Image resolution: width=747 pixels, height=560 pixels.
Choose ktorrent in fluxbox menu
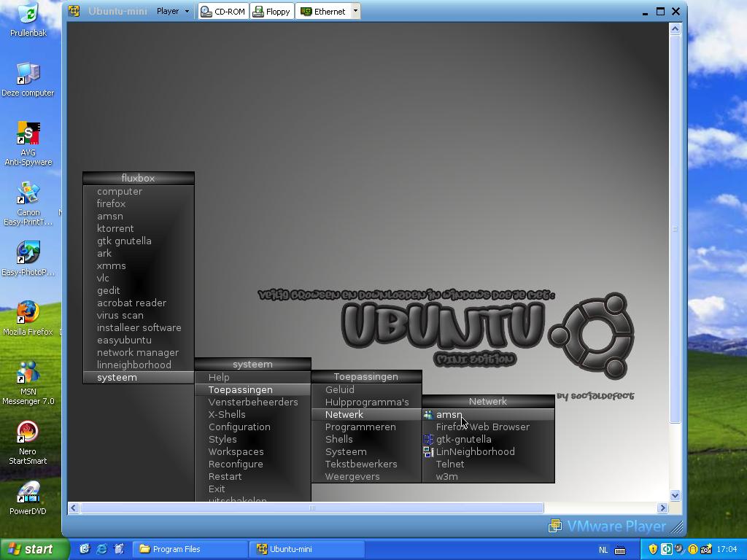pyautogui.click(x=139, y=228)
